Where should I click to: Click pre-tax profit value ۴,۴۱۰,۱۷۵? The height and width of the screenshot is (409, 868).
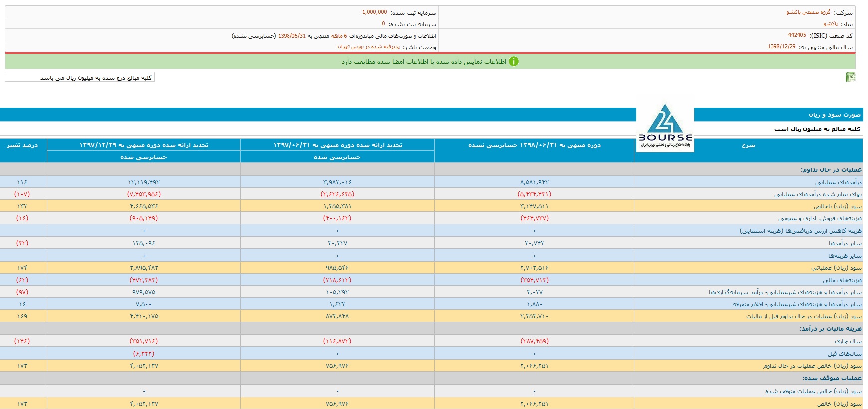pyautogui.click(x=144, y=316)
